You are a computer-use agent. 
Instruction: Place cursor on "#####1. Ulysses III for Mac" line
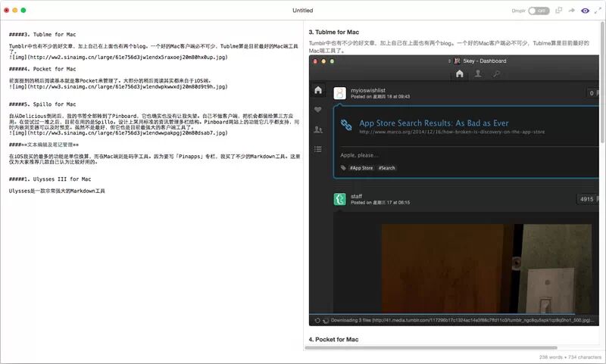pos(50,179)
